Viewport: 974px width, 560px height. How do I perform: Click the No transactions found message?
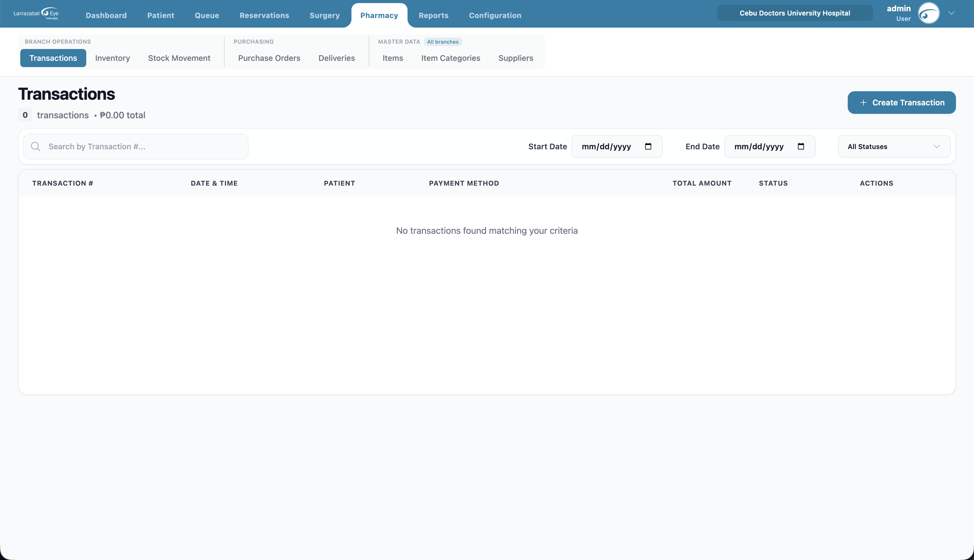click(x=487, y=231)
